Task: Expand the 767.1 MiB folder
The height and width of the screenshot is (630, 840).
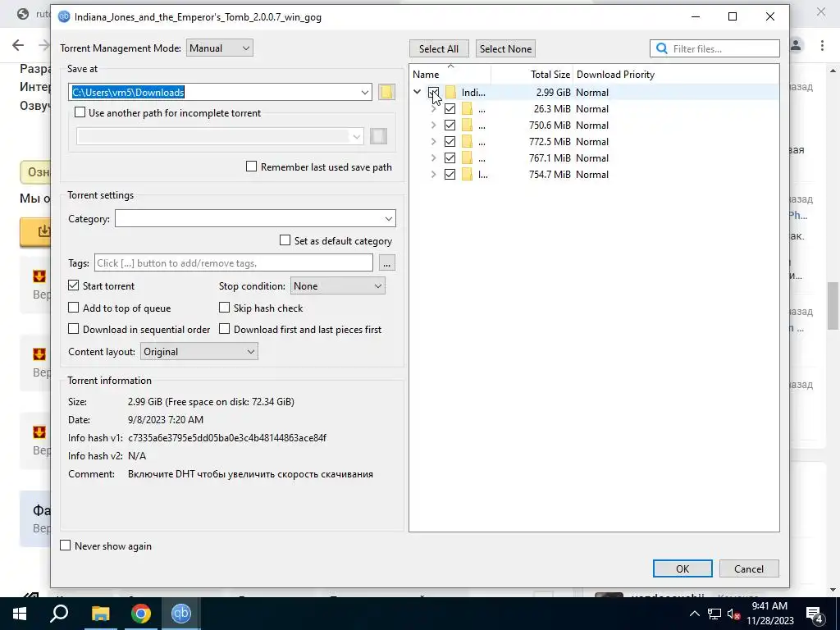Action: pyautogui.click(x=433, y=158)
